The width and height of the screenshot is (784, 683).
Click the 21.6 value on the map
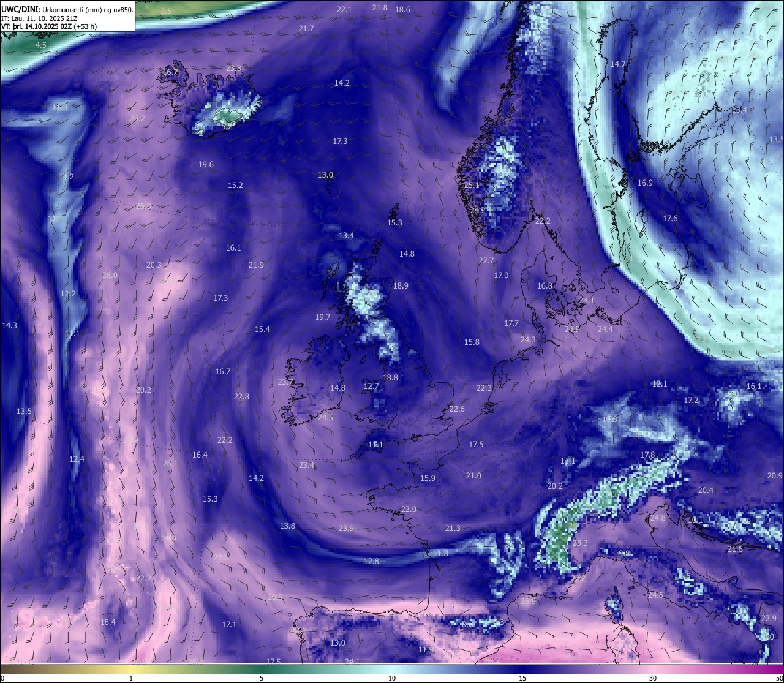(x=735, y=549)
